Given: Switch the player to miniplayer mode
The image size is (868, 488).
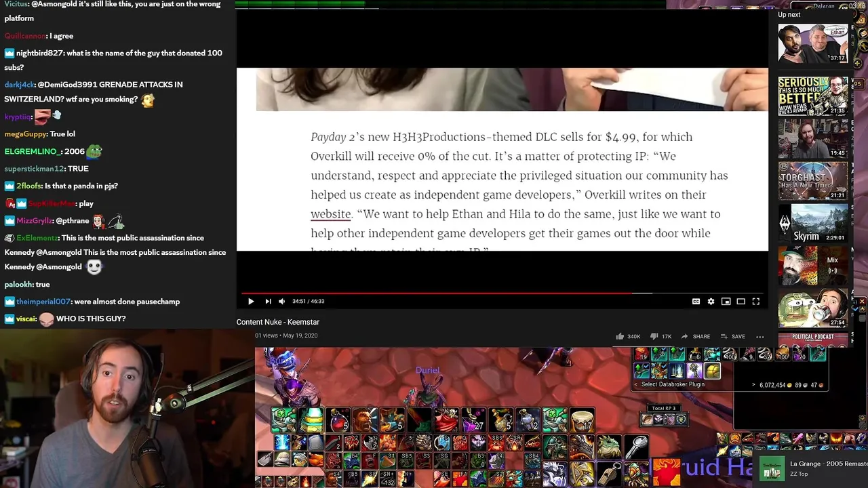Looking at the screenshot, I should point(726,301).
